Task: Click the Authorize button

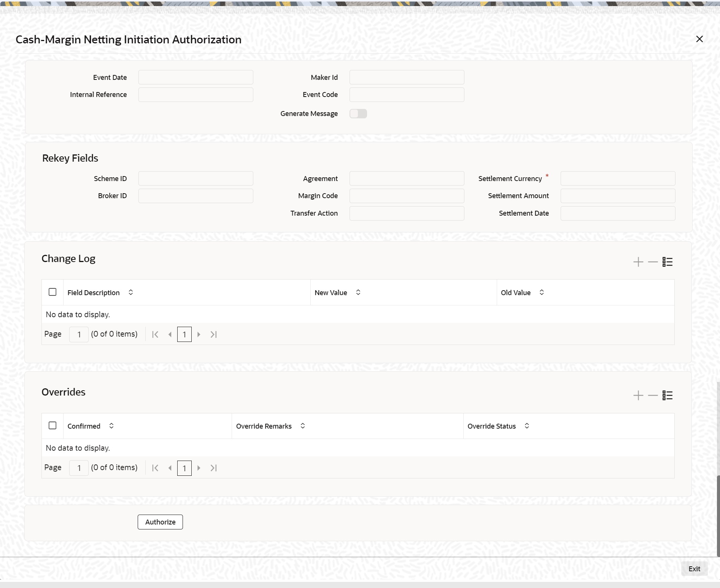Action: coord(160,522)
